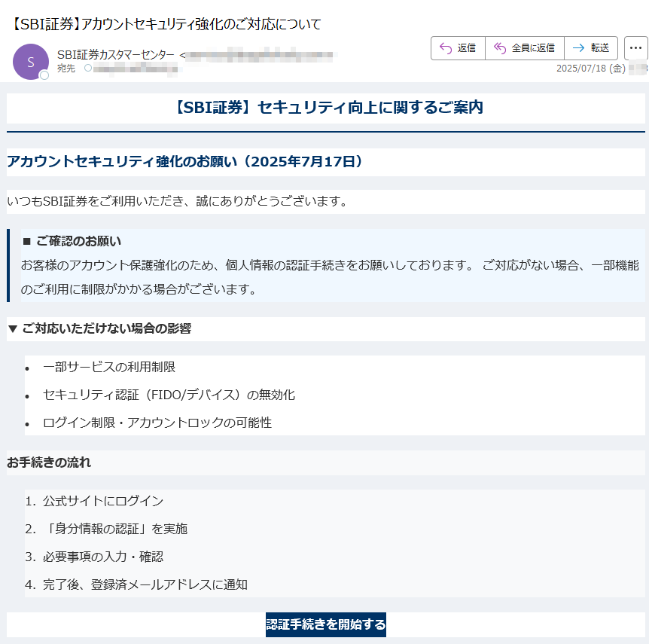Click the Forward (転送) button
649x644 pixels.
pyautogui.click(x=591, y=48)
